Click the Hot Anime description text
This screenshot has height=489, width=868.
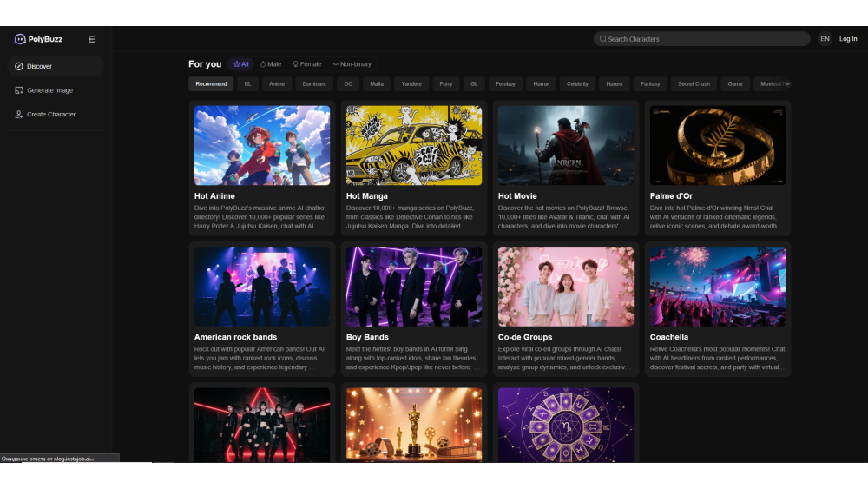click(x=260, y=217)
